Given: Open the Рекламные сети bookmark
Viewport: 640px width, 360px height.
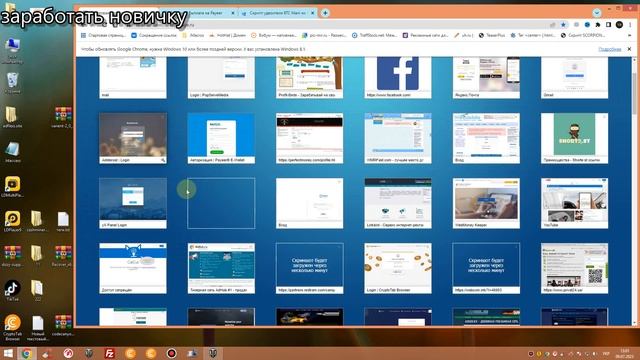Looking at the screenshot, I should click(x=425, y=36).
